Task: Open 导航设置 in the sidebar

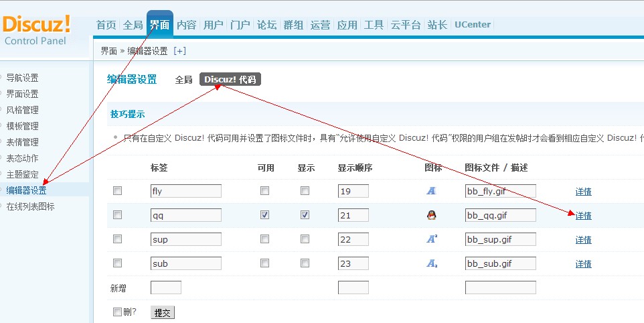Action: 22,78
